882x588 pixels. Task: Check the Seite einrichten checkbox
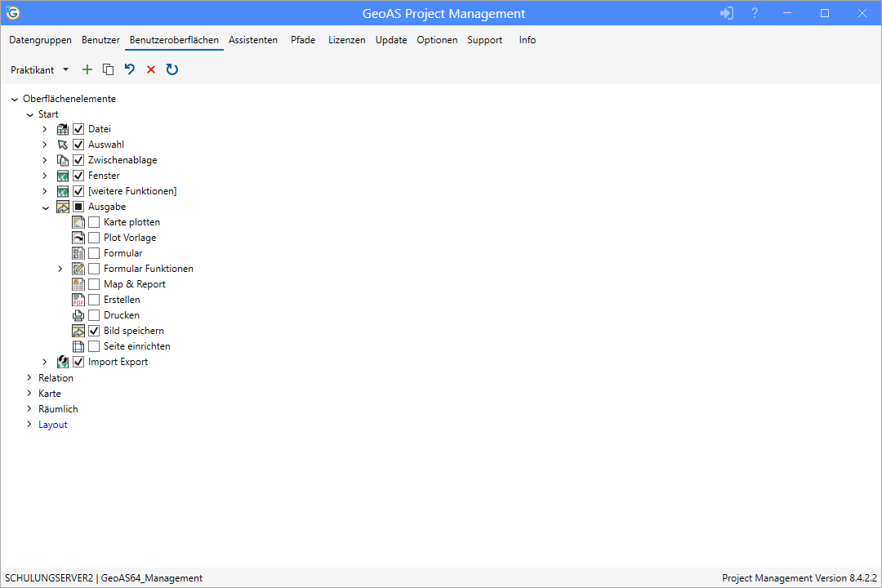click(x=94, y=346)
